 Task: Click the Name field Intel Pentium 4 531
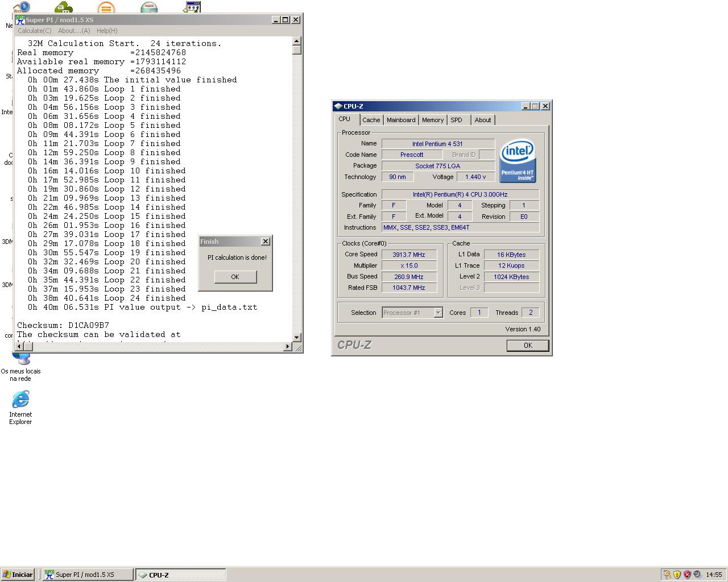coord(438,144)
